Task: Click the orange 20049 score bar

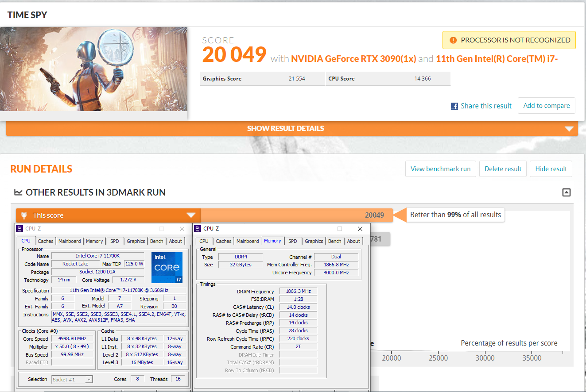Action: coord(297,215)
